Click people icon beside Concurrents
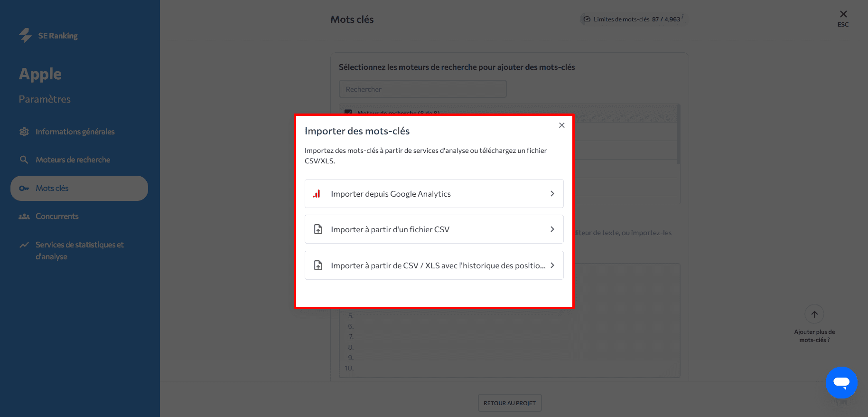 pyautogui.click(x=24, y=217)
